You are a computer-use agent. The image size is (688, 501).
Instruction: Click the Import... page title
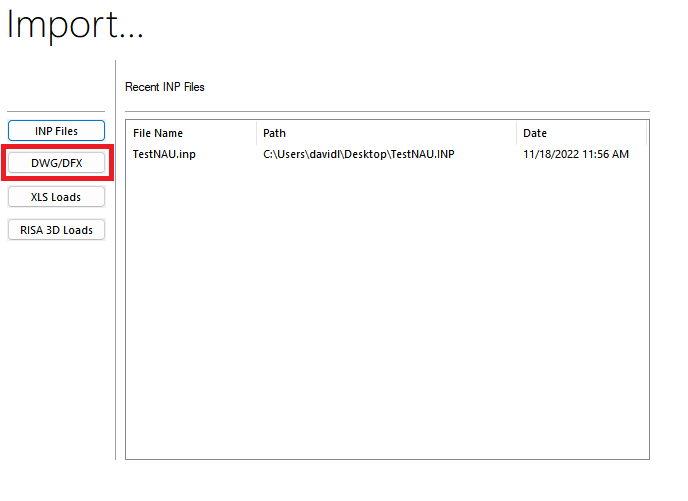pyautogui.click(x=75, y=27)
